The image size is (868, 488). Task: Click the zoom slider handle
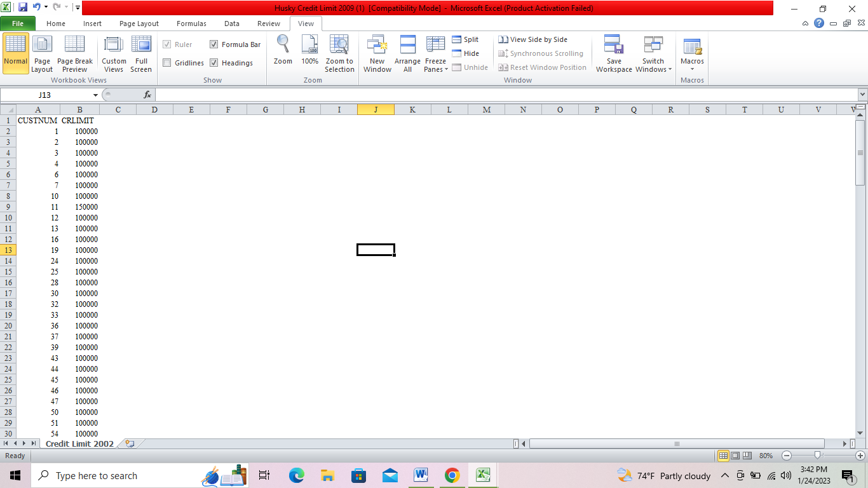click(x=818, y=456)
